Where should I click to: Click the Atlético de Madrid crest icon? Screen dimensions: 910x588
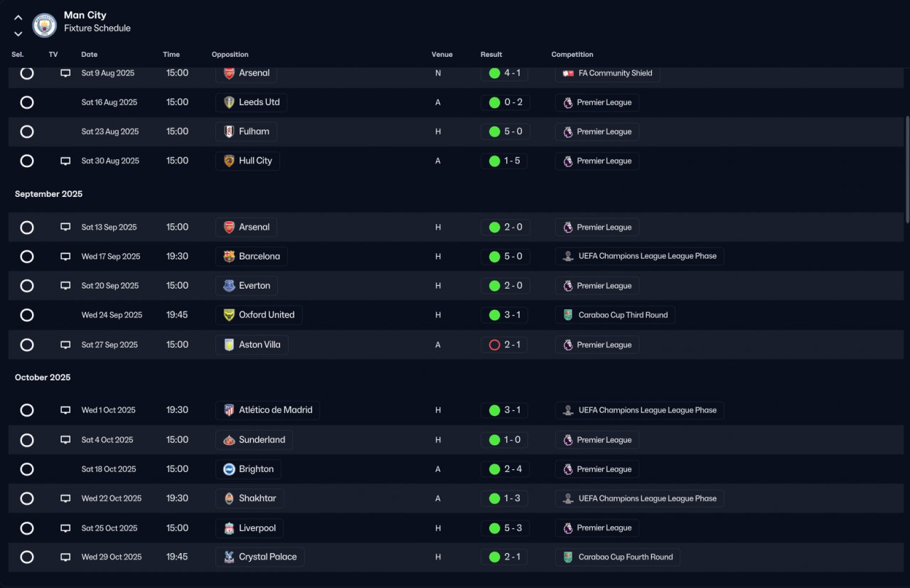coord(229,410)
